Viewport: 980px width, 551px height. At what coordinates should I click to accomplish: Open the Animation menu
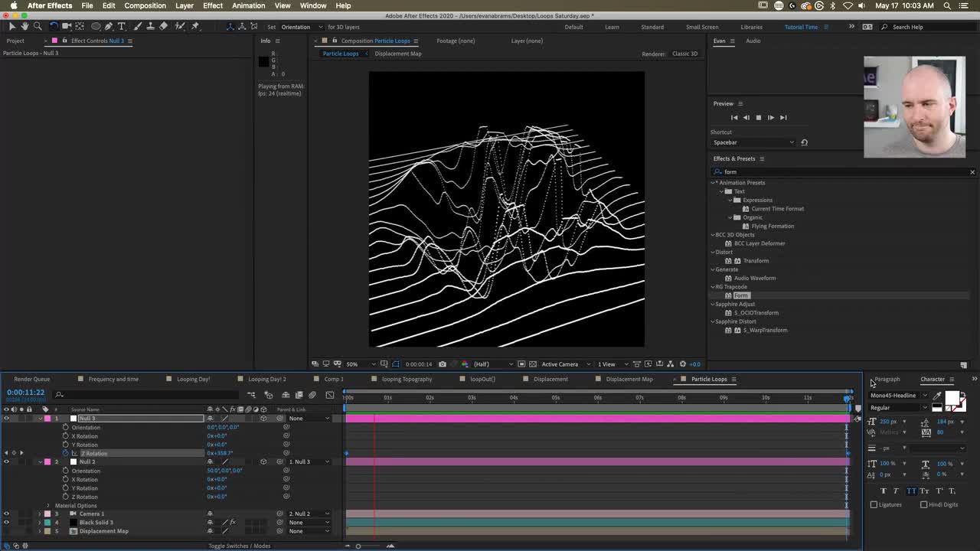click(248, 5)
